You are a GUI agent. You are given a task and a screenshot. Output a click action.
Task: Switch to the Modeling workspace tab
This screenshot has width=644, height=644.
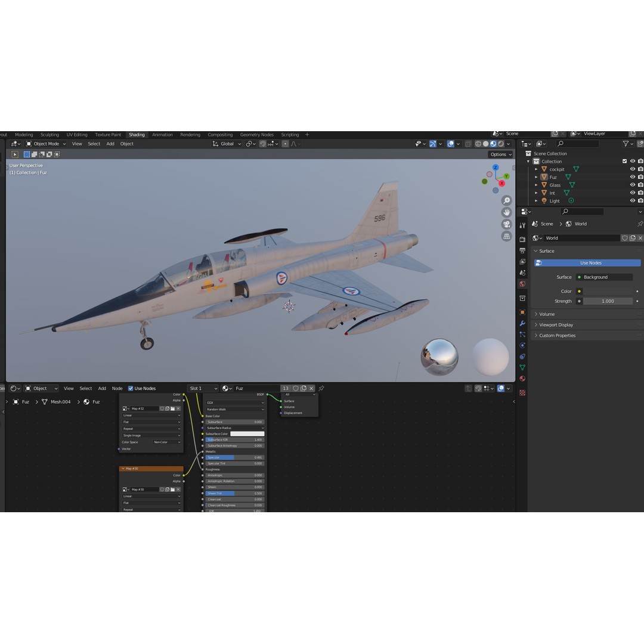tap(24, 135)
